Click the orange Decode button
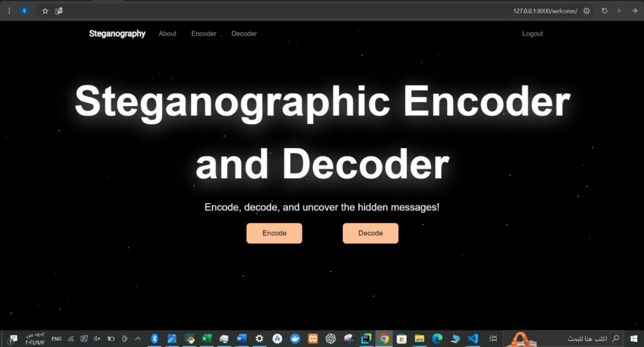644x347 pixels. point(370,233)
